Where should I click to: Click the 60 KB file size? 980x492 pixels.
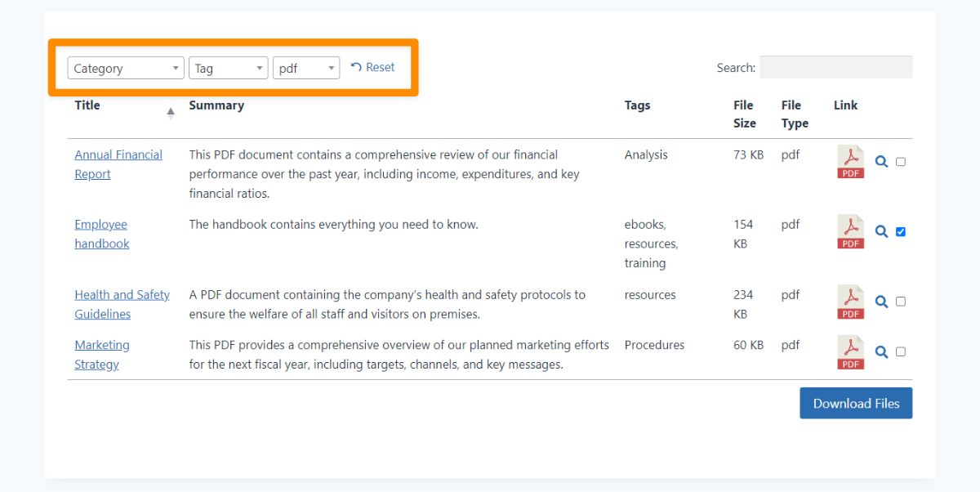[x=749, y=345]
